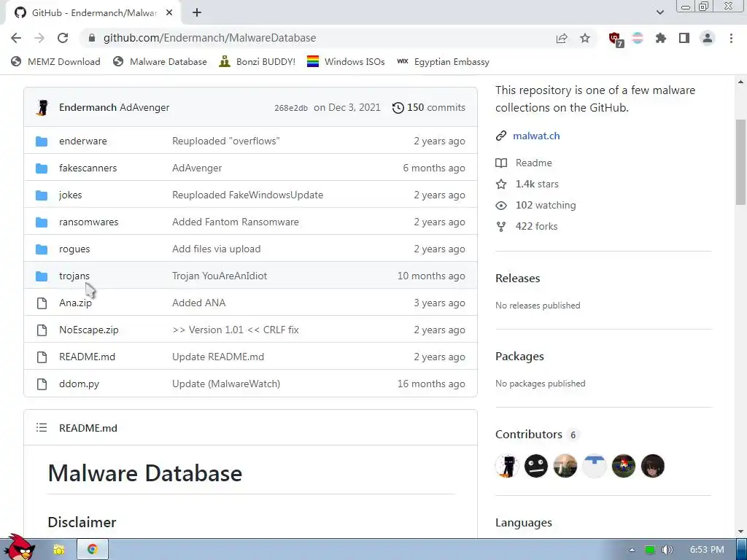Open the tab search chevron
This screenshot has height=560, width=747.
pos(659,12)
